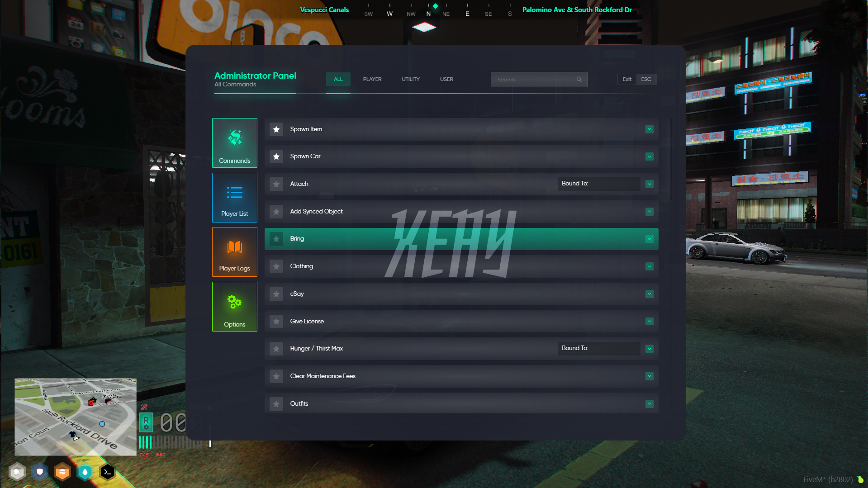This screenshot has height=488, width=868.
Task: Click the Spawn Item row label
Action: tap(306, 129)
